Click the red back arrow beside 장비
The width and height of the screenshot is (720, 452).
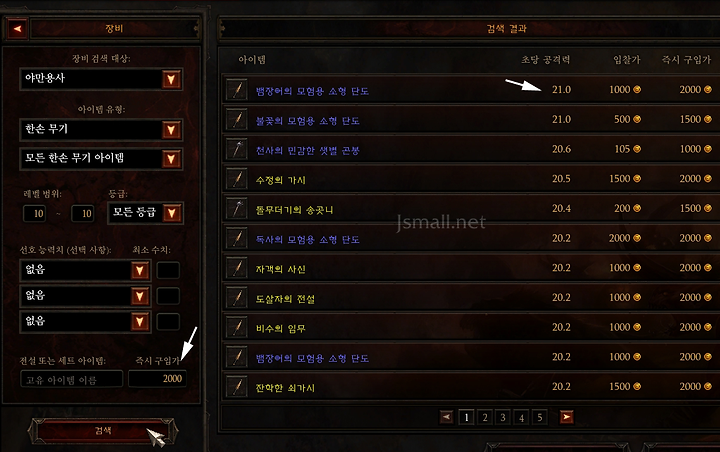[17, 29]
